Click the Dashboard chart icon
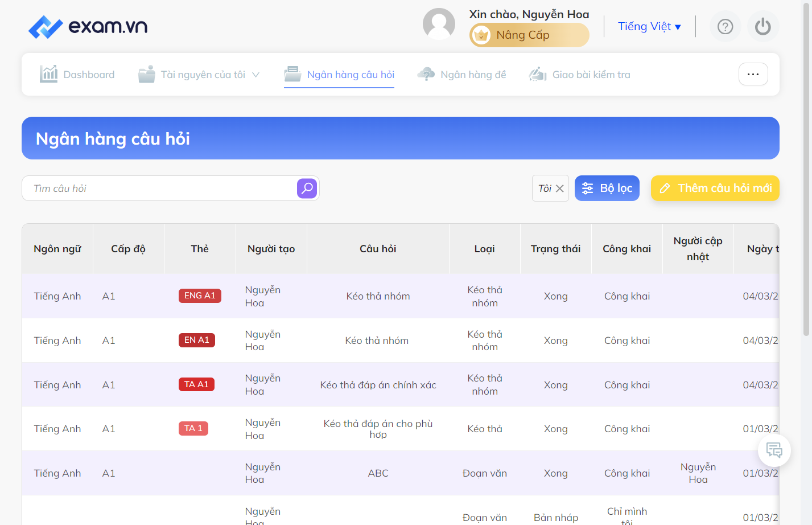This screenshot has width=812, height=525. pyautogui.click(x=48, y=74)
